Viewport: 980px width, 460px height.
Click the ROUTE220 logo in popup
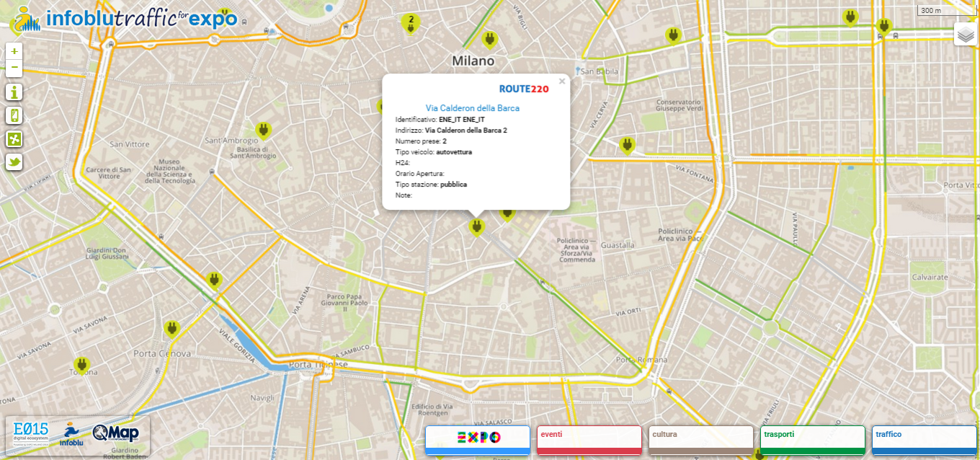(524, 89)
